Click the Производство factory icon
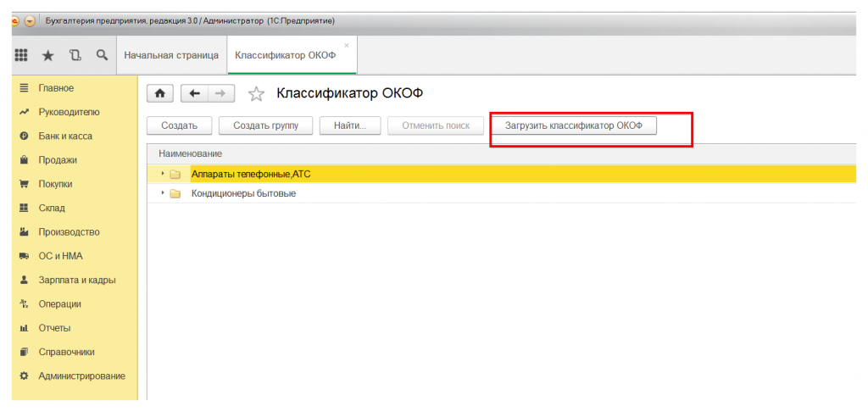 [24, 232]
